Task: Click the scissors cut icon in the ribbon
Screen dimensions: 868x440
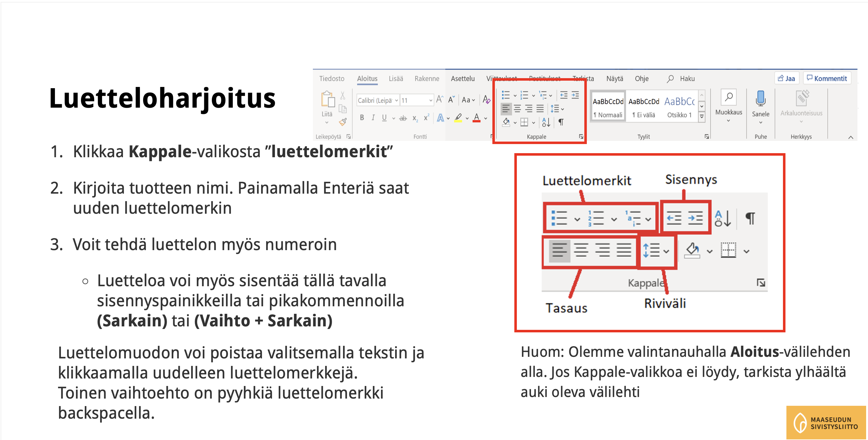Action: click(x=343, y=96)
